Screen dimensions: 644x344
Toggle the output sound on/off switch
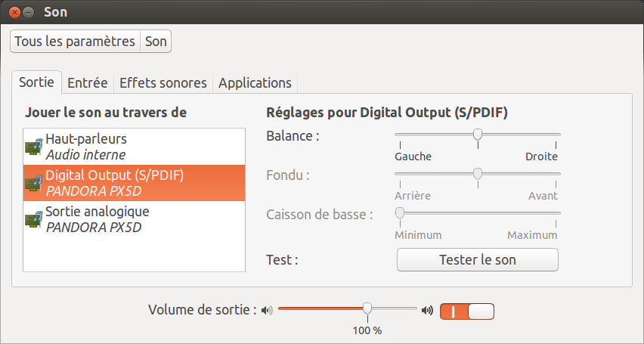467,311
